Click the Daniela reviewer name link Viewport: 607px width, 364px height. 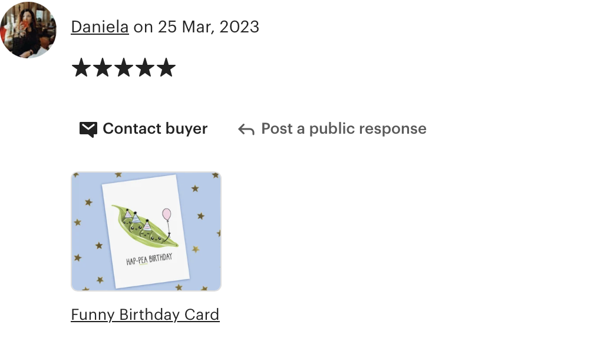100,27
